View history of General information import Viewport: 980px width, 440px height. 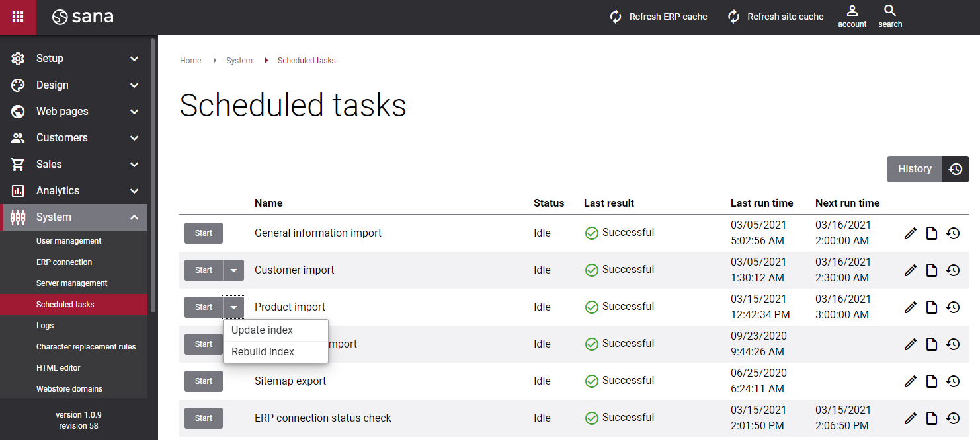[953, 233]
